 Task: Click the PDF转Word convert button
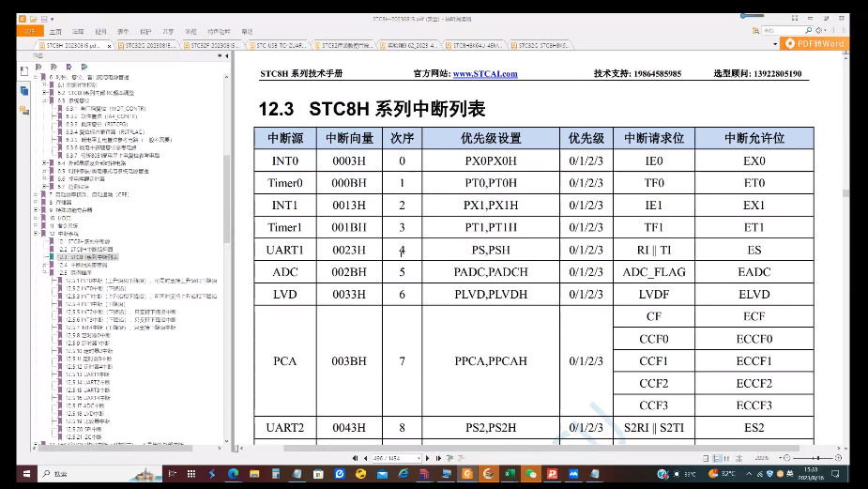[x=815, y=43]
